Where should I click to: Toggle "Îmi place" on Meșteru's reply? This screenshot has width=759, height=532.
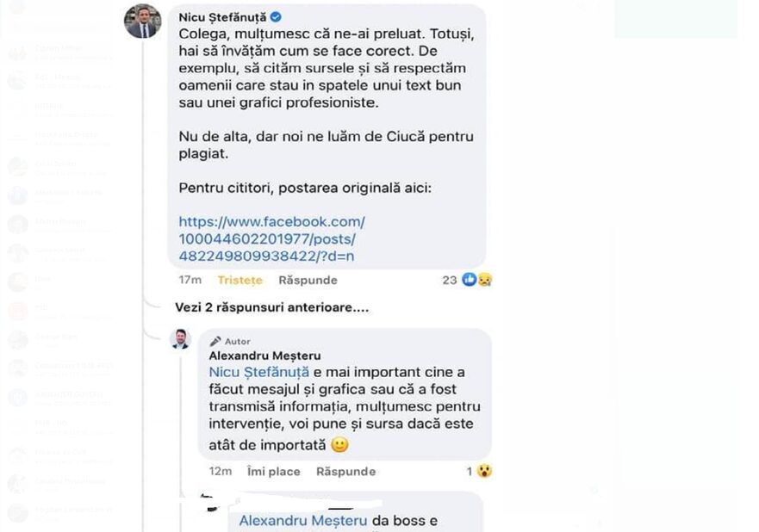pos(273,471)
